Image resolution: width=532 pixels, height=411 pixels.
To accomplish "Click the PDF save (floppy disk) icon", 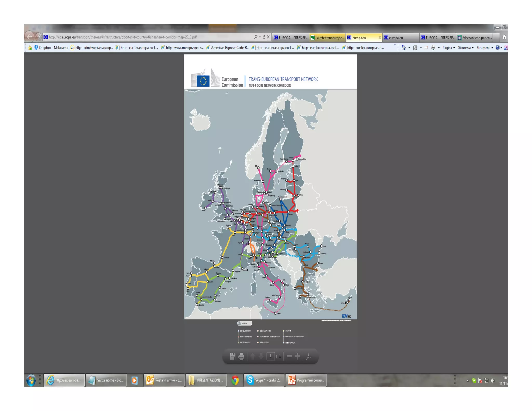I will point(232,356).
